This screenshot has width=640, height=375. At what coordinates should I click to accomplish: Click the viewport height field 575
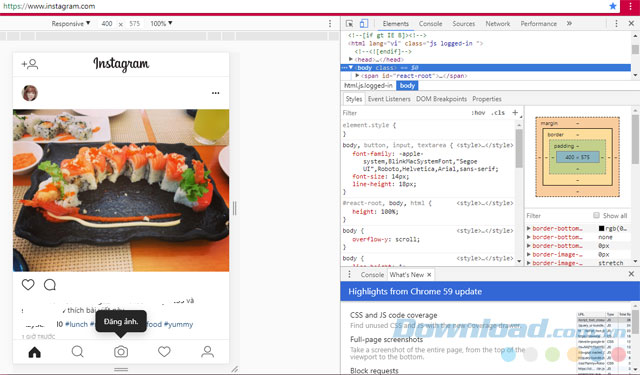pos(135,24)
